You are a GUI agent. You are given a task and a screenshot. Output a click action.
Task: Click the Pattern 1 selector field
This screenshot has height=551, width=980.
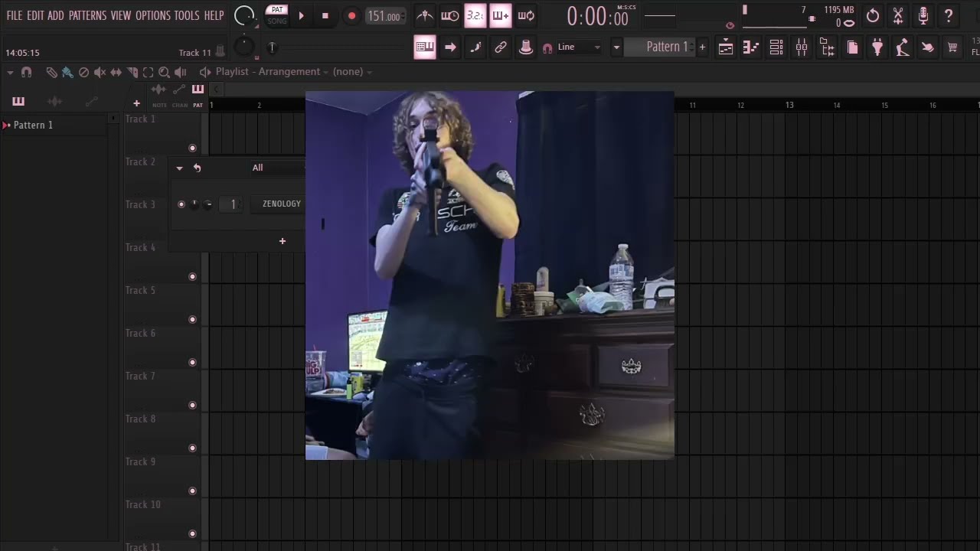(x=660, y=47)
